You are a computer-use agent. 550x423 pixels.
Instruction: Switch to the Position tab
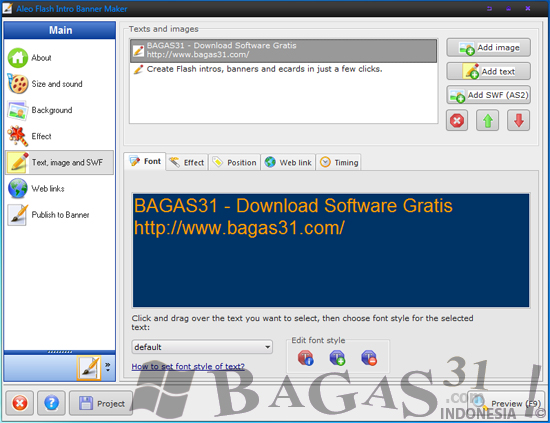[235, 162]
